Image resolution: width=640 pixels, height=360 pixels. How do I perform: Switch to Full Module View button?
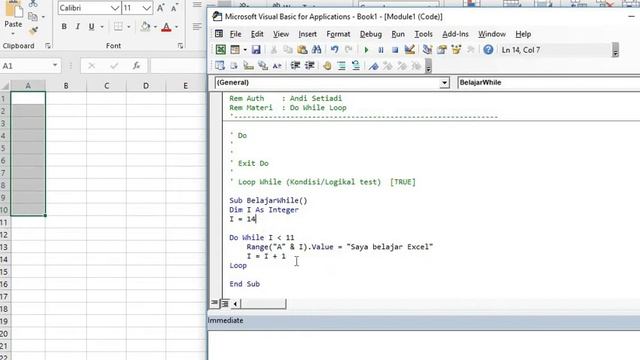point(224,303)
